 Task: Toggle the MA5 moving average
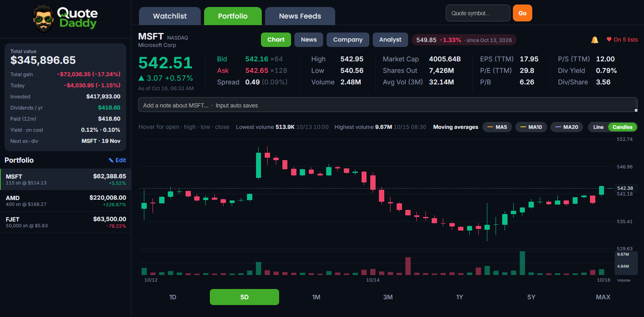[497, 127]
